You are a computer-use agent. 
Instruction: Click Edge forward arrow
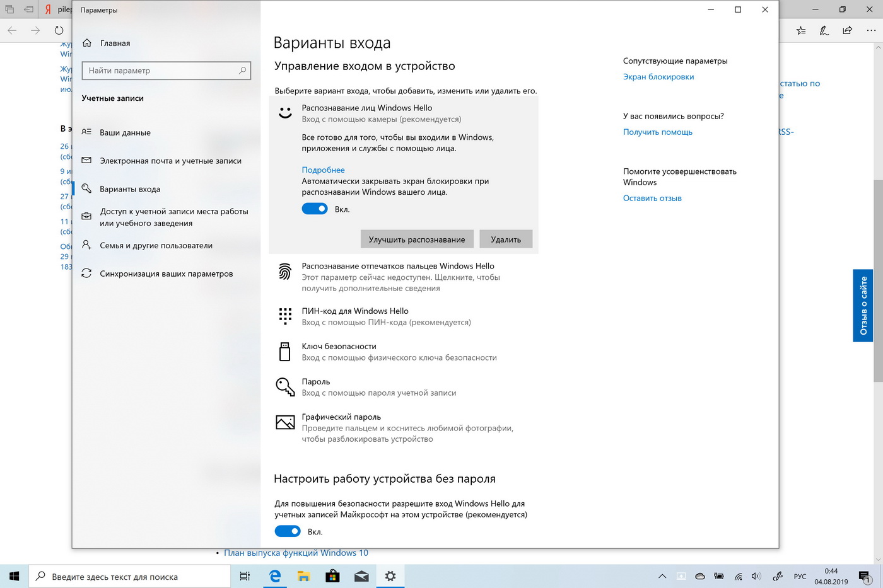(x=35, y=30)
